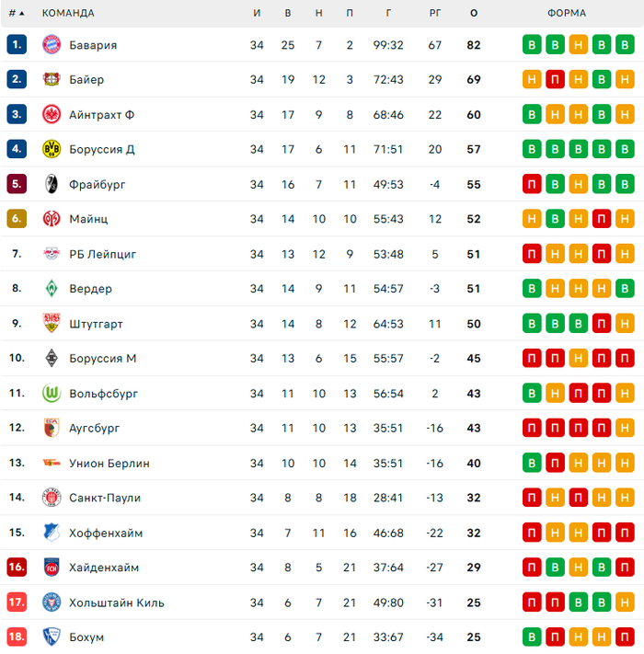Click the КОМАНДА column header
The width and height of the screenshot is (644, 654).
[x=68, y=14]
